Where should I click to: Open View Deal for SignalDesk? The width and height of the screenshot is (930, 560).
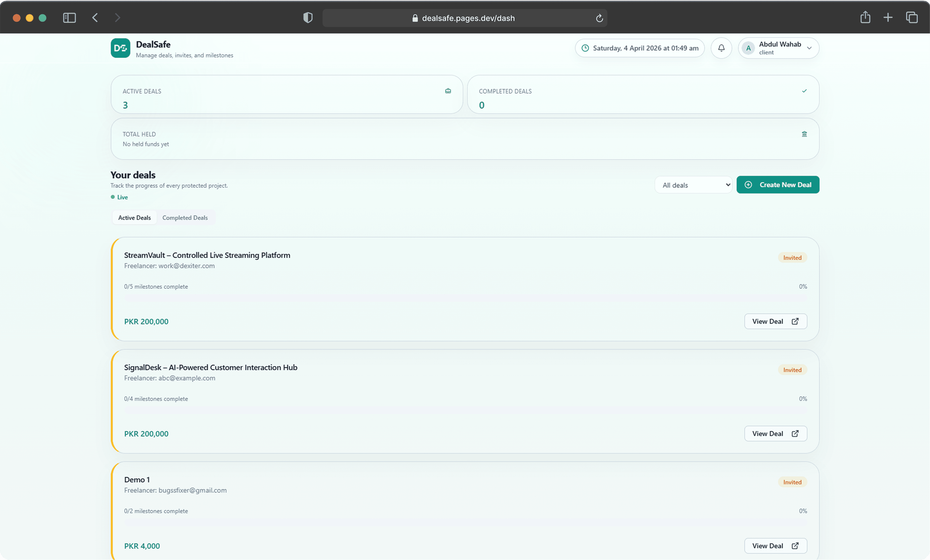coord(775,434)
